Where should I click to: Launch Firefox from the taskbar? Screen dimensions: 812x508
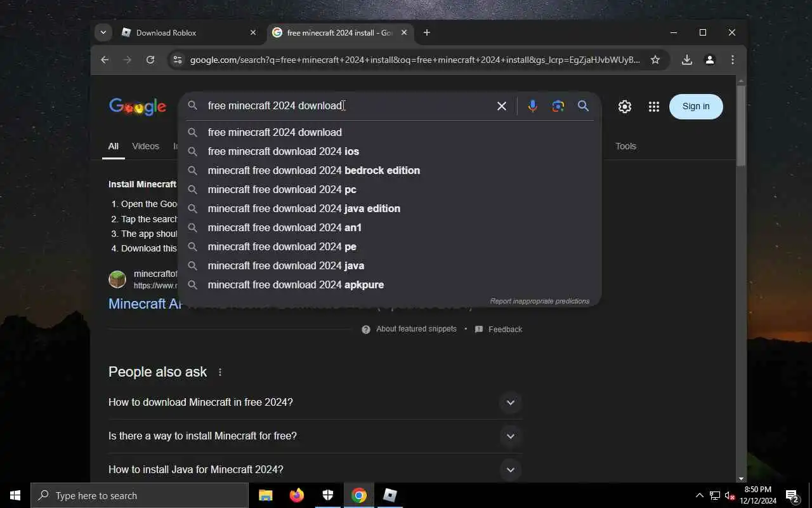(x=296, y=495)
